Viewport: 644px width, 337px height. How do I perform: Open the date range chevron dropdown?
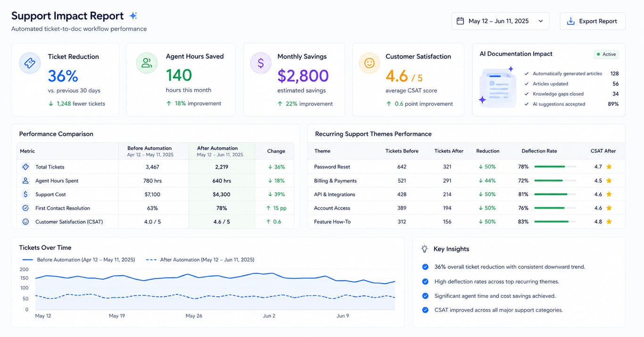541,21
